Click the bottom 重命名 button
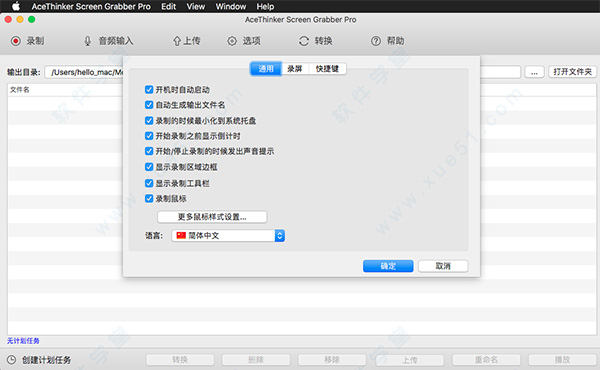The width and height of the screenshot is (600, 370). 486,360
